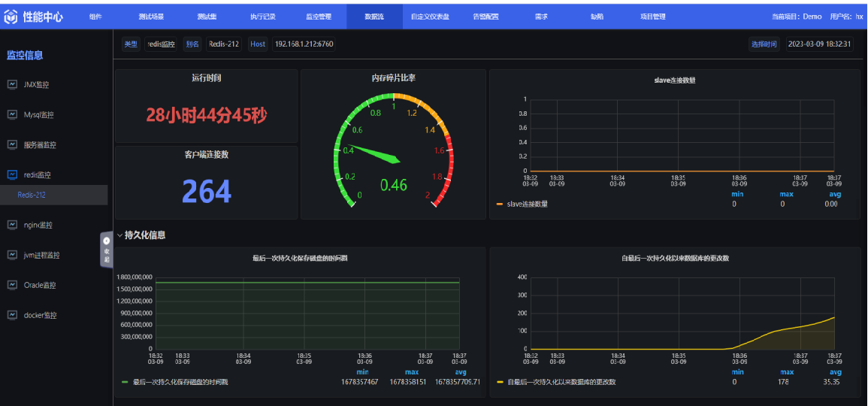The image size is (868, 406).
Task: Click the Oracle监控 monitor icon
Action: tap(12, 285)
